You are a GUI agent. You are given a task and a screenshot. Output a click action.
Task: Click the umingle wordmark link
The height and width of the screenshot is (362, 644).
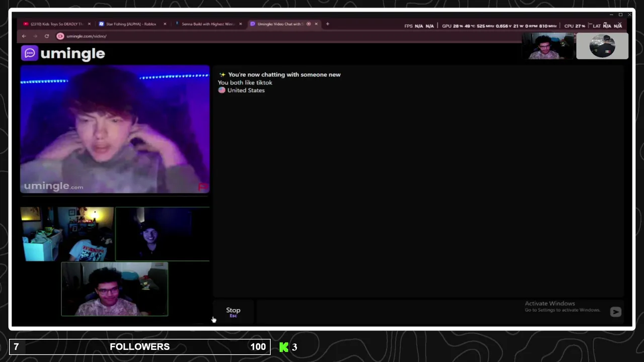pyautogui.click(x=72, y=53)
